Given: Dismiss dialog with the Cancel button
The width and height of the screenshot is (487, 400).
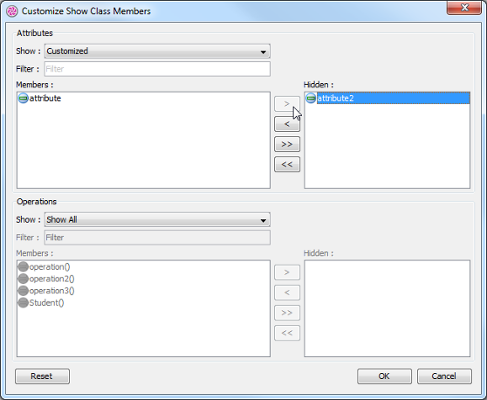Looking at the screenshot, I should [x=444, y=376].
